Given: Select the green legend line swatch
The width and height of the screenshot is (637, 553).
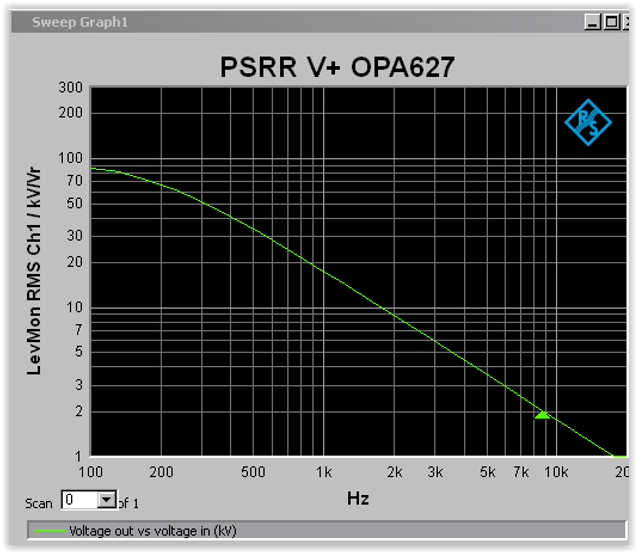Looking at the screenshot, I should point(49,531).
